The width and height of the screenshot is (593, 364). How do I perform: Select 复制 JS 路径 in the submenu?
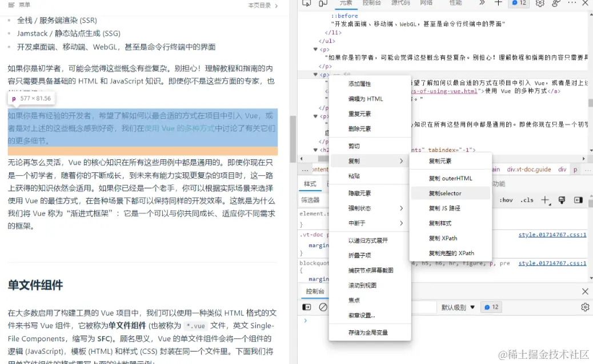[x=450, y=208]
